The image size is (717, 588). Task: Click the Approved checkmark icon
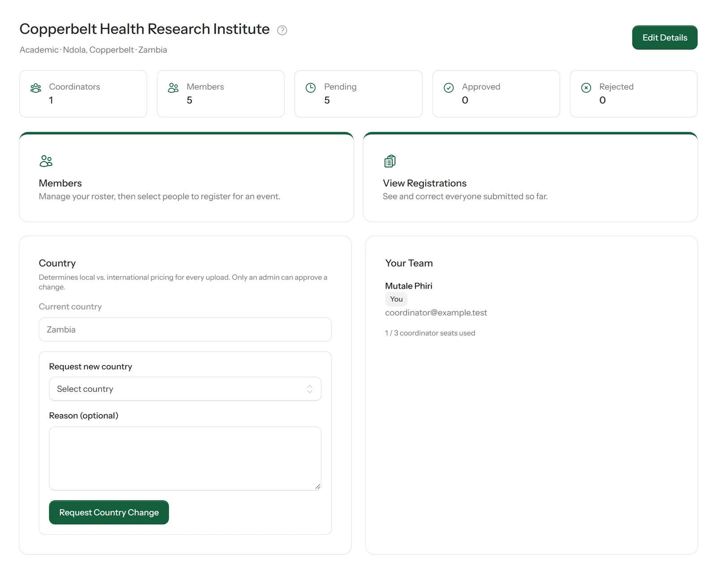point(449,88)
